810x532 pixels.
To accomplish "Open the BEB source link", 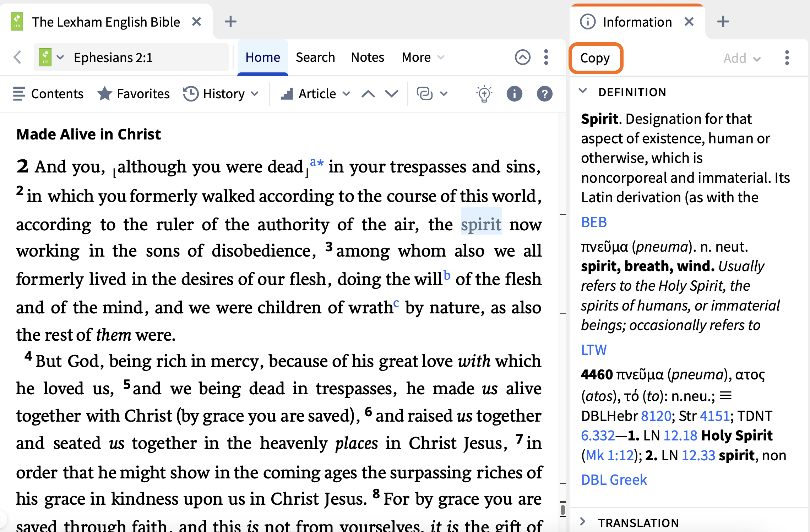I will [594, 222].
